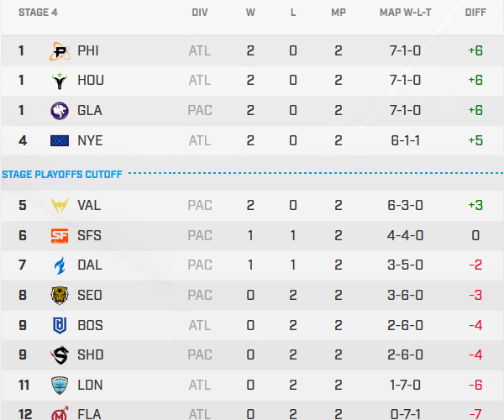Screen dimensions: 504x420
Task: Click the Stage Playoffs Cutoff label
Action: point(62,175)
